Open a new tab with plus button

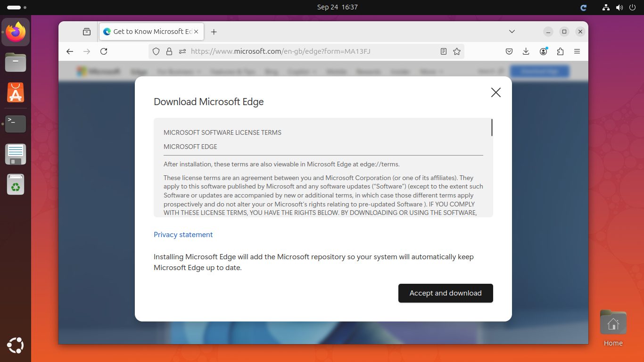click(x=214, y=32)
